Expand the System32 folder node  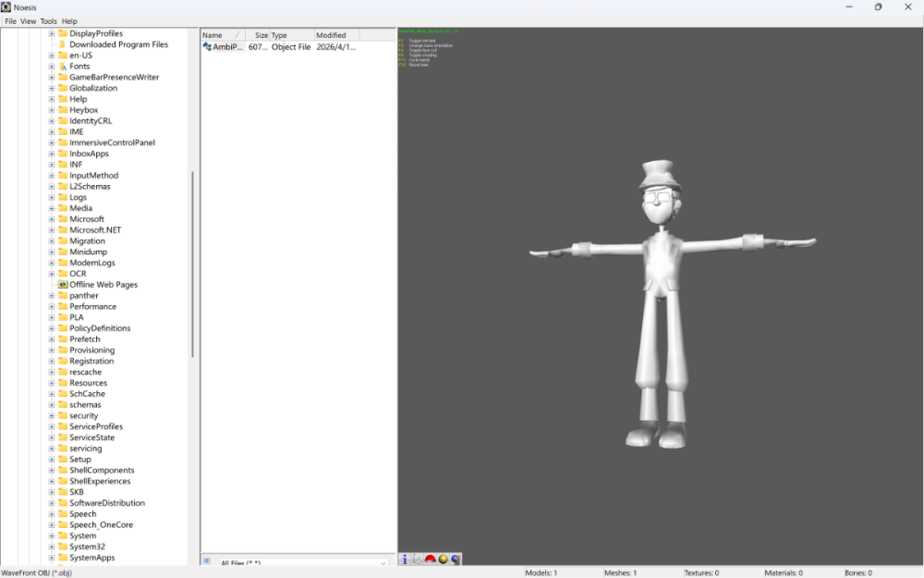[51, 547]
